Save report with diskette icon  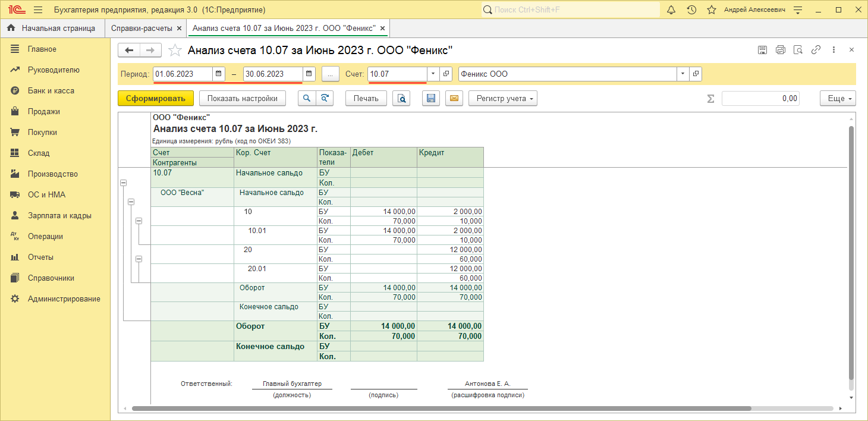(431, 99)
